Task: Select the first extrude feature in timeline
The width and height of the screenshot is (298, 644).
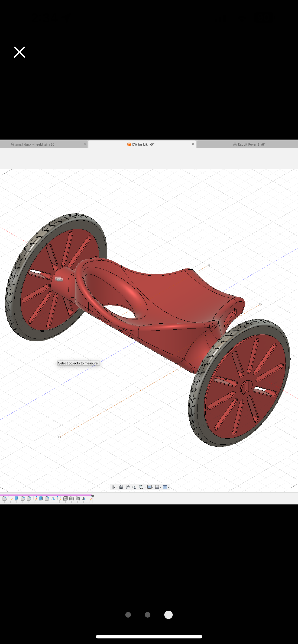Action: point(16,498)
